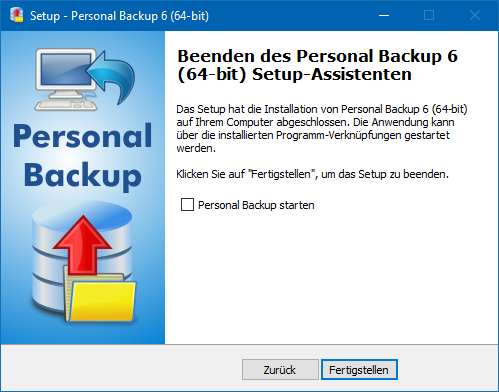Close the setup wizard window

475,15
